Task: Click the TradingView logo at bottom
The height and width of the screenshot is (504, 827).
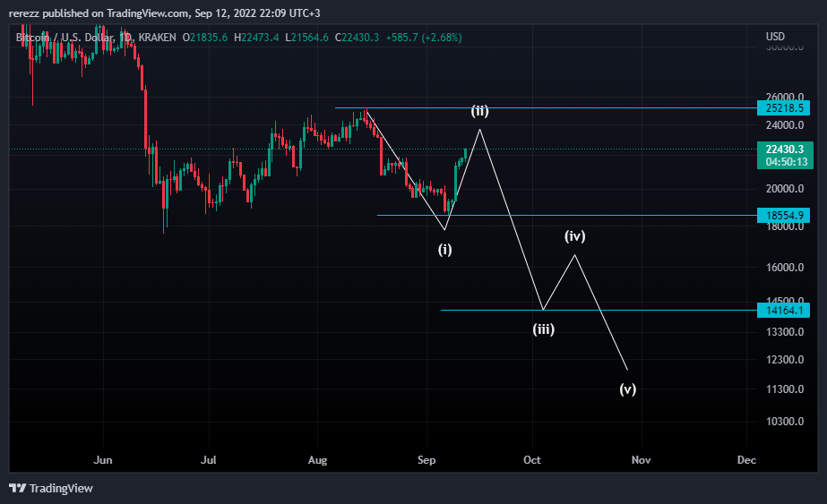Action: pyautogui.click(x=51, y=488)
